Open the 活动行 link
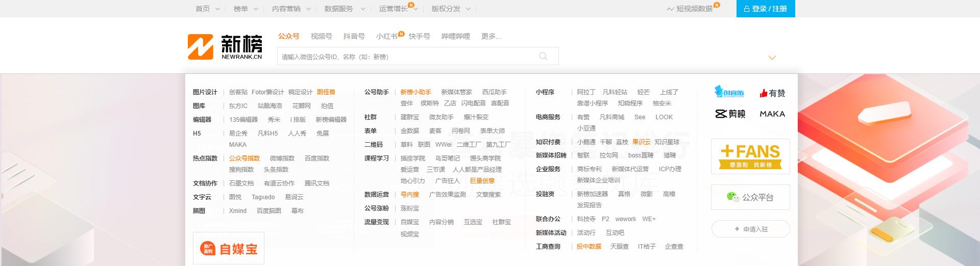 [586, 233]
